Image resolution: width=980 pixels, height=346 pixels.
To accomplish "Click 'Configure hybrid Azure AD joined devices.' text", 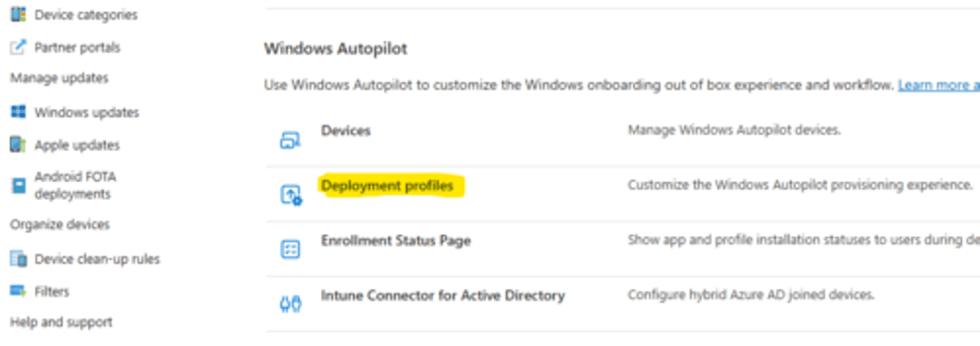I will pos(751,295).
